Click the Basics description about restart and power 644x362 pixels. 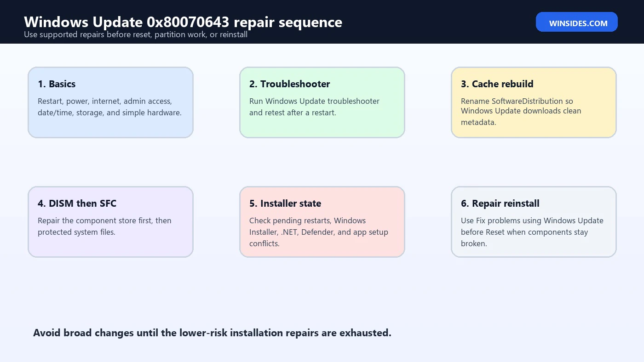click(109, 107)
